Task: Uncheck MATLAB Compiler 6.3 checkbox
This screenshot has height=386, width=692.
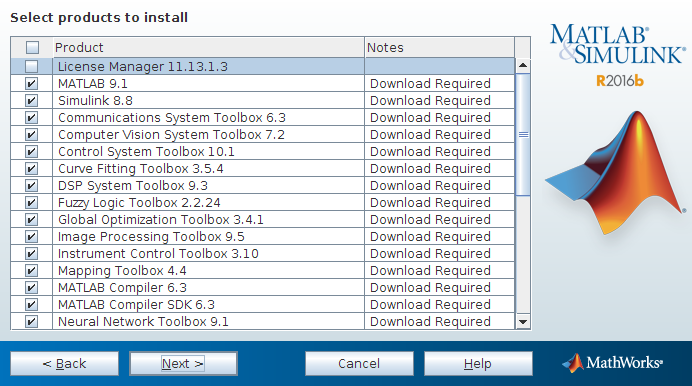Action: [x=31, y=288]
